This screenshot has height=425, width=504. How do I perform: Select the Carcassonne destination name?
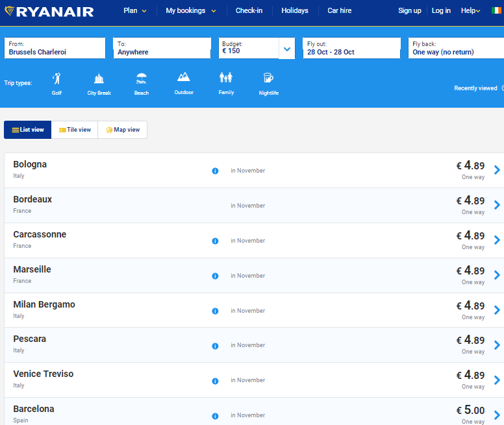click(40, 234)
